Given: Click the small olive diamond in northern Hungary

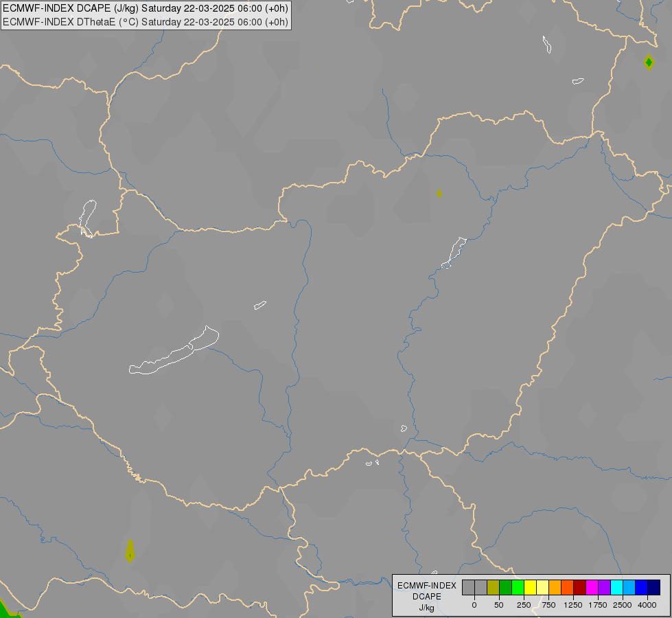Looking at the screenshot, I should pos(439,194).
